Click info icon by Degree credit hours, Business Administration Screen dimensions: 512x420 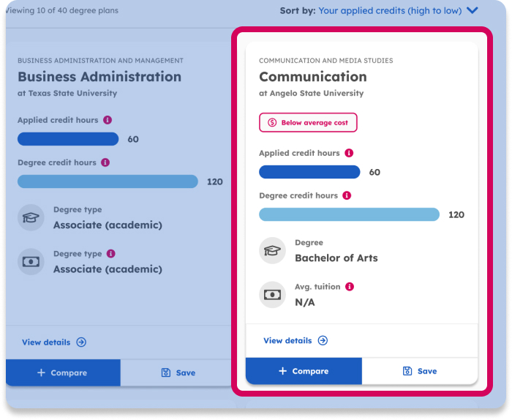pyautogui.click(x=105, y=162)
